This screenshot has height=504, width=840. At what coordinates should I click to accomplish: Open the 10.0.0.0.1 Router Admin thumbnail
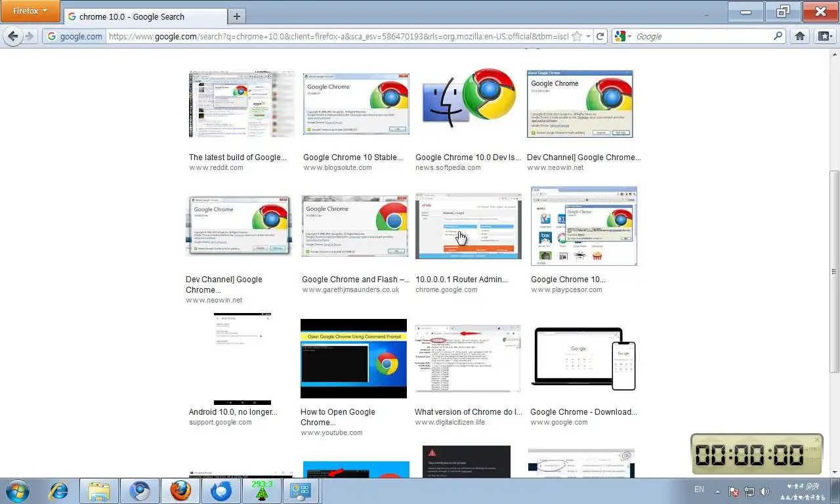coord(469,226)
